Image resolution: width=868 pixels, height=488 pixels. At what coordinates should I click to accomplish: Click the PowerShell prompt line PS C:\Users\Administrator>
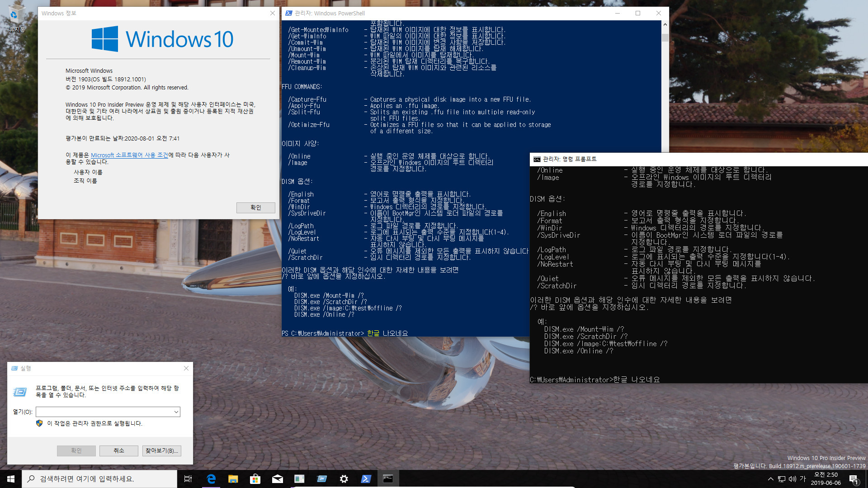(x=323, y=333)
